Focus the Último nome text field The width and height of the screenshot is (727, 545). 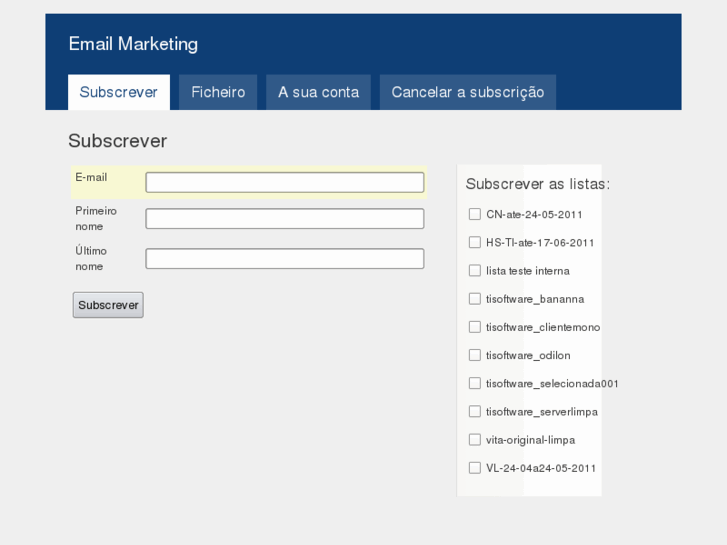285,258
